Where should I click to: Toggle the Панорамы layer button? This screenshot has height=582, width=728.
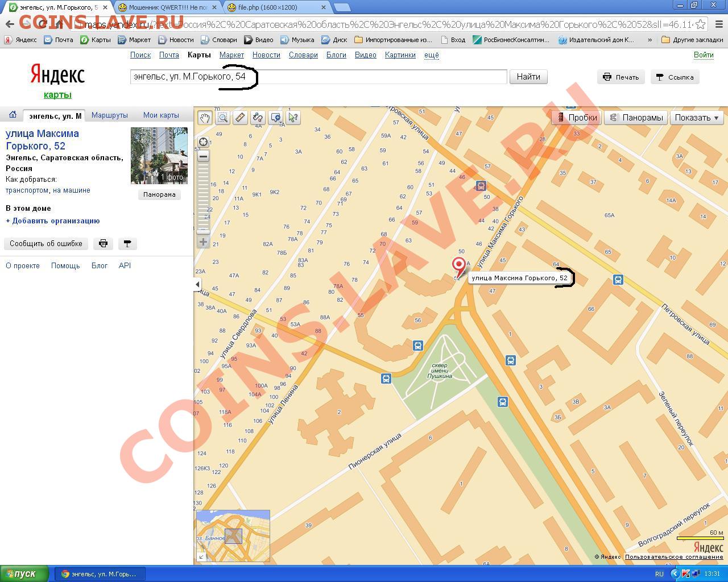click(636, 118)
